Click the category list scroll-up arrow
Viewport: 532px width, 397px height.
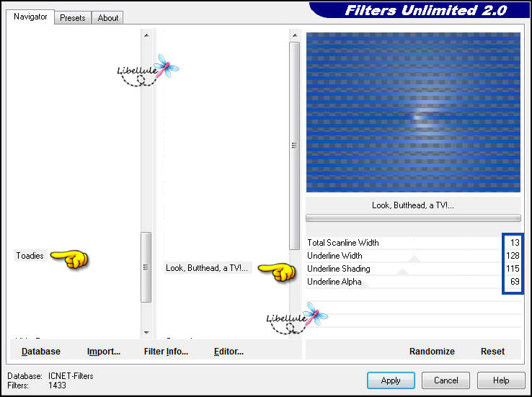click(x=146, y=35)
